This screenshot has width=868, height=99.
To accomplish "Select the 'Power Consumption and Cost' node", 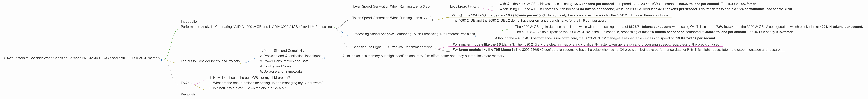I will (x=284, y=61).
